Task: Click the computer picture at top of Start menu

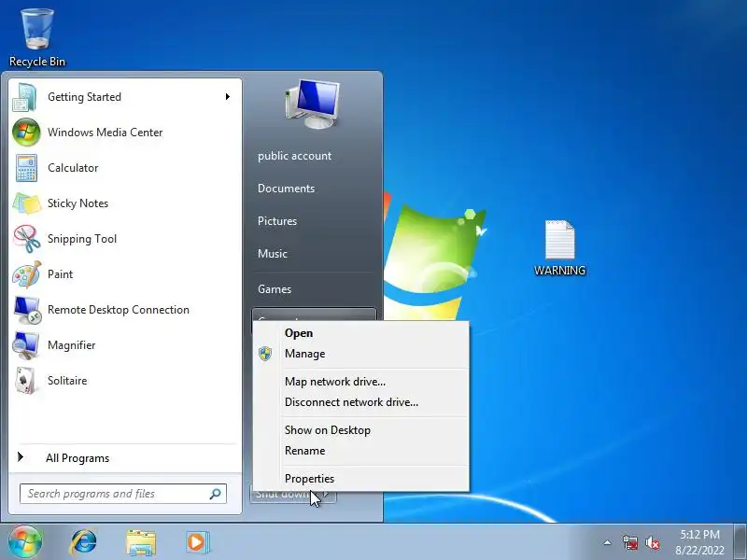Action: (313, 105)
